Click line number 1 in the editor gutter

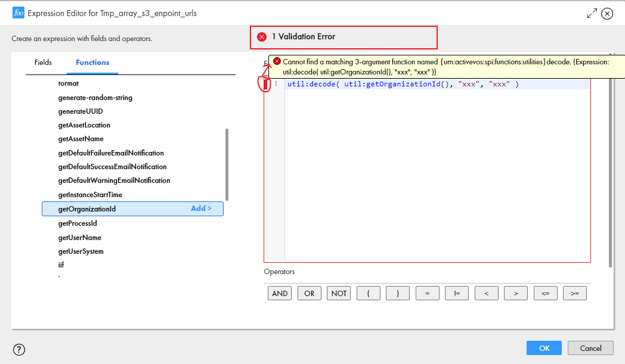[x=276, y=84]
